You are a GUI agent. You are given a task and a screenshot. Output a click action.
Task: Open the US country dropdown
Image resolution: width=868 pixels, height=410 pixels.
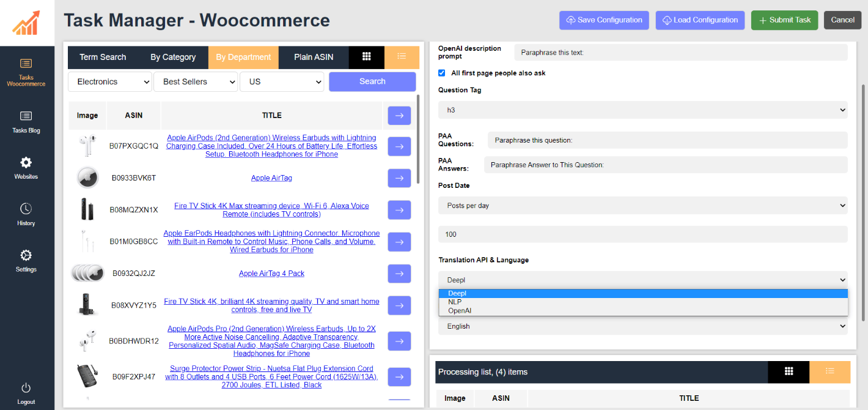[x=282, y=81]
